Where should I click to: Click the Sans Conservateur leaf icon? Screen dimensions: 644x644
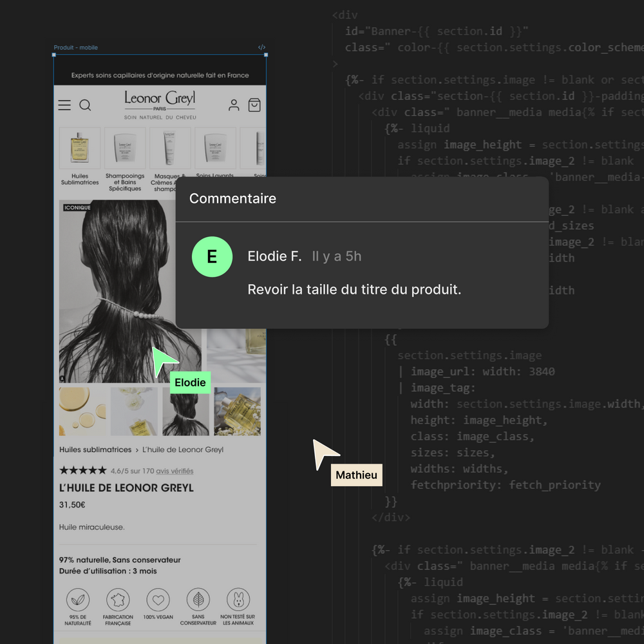pyautogui.click(x=198, y=600)
